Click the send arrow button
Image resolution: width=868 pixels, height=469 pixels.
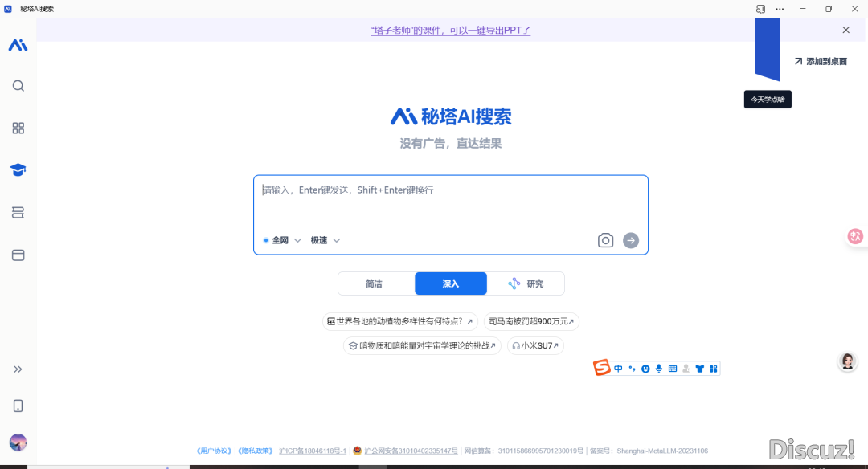(631, 240)
